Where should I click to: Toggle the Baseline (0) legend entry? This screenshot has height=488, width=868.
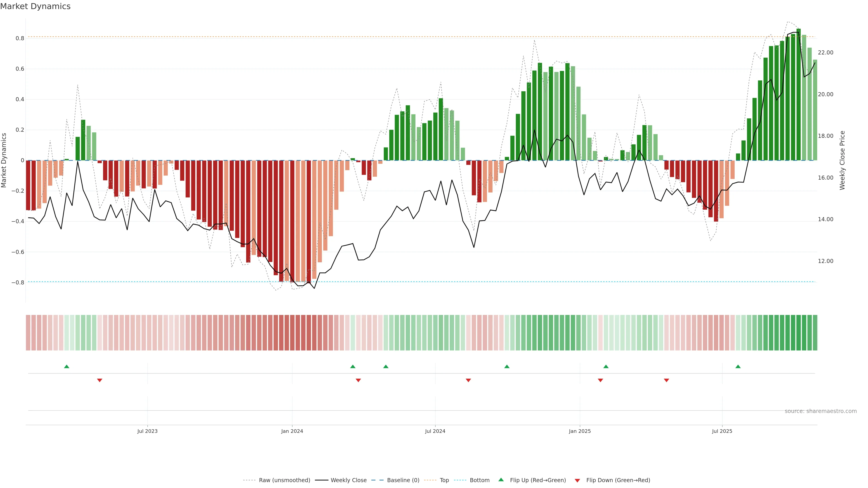[x=403, y=480]
